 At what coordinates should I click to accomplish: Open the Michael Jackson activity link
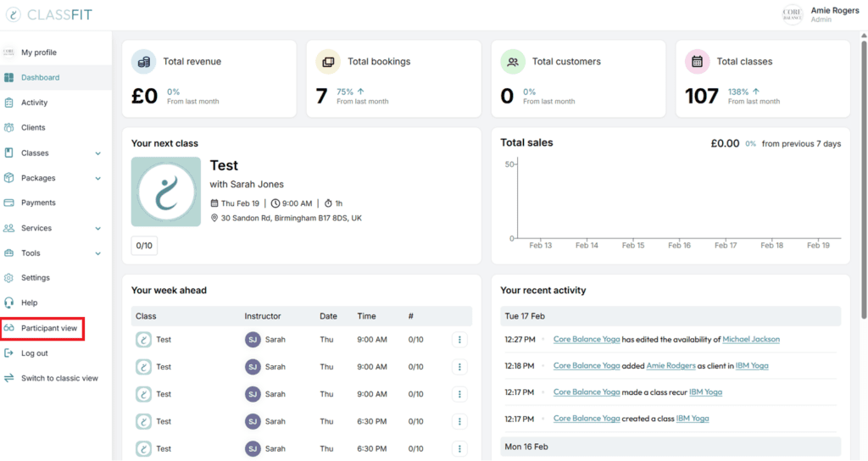pos(750,340)
